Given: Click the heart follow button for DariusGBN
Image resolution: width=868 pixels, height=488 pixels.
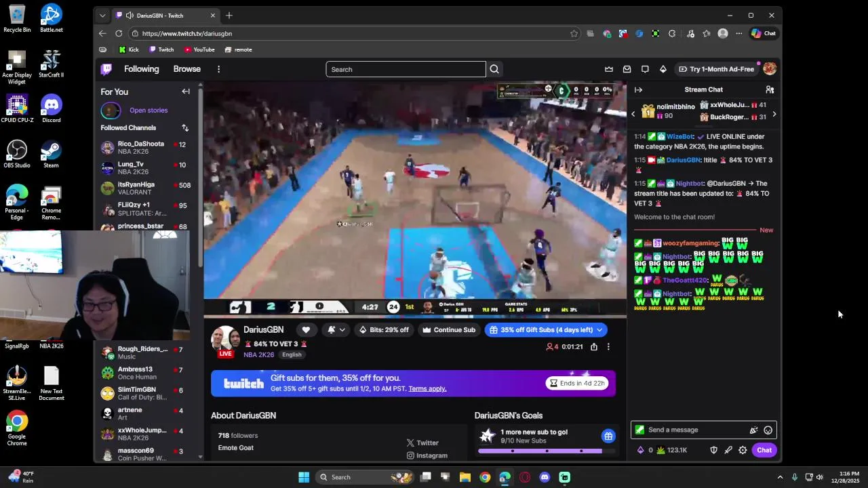Looking at the screenshot, I should (x=306, y=330).
